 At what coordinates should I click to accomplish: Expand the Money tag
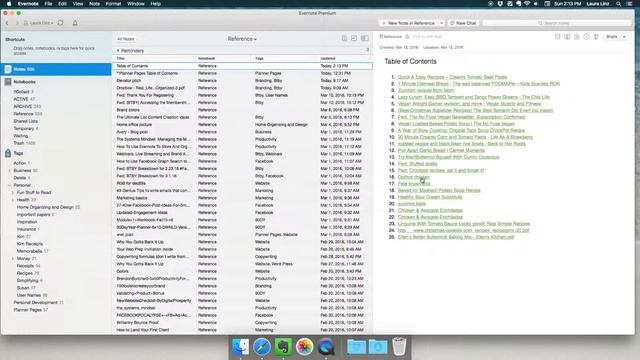13,259
